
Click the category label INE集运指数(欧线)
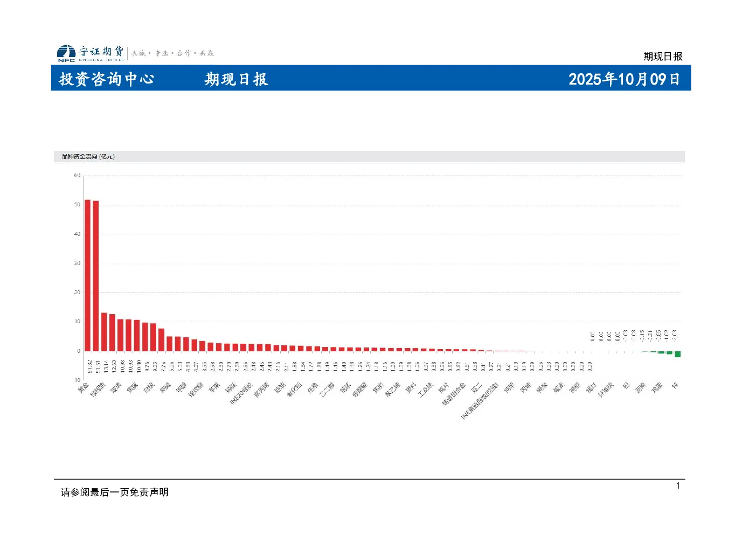[480, 401]
